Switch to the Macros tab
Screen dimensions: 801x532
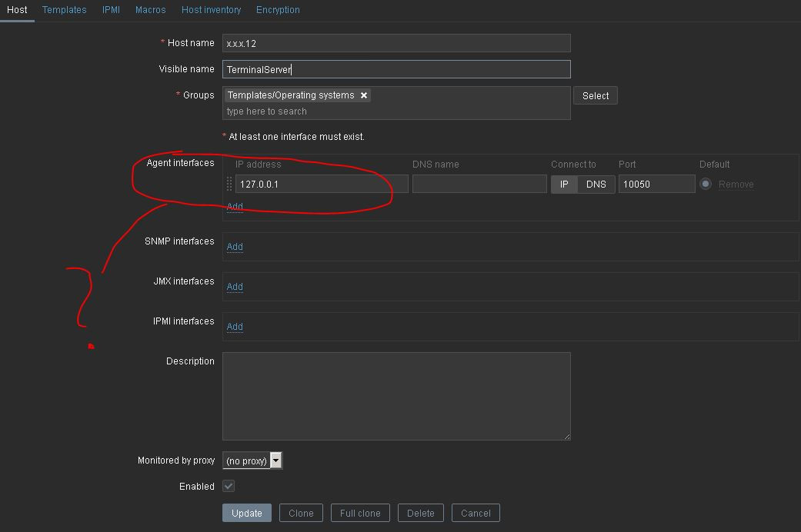pos(150,9)
